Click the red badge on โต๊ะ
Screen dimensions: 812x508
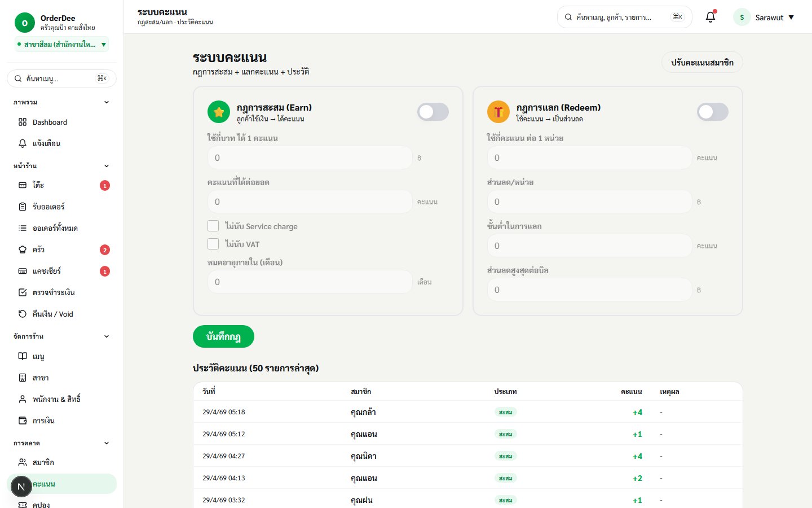tap(105, 186)
